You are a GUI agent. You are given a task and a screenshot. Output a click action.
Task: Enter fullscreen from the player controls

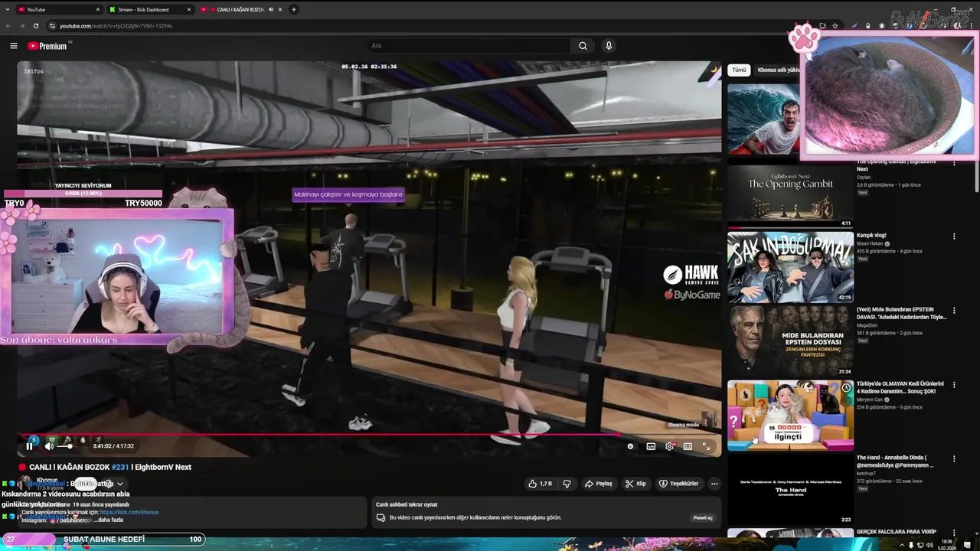coord(706,446)
